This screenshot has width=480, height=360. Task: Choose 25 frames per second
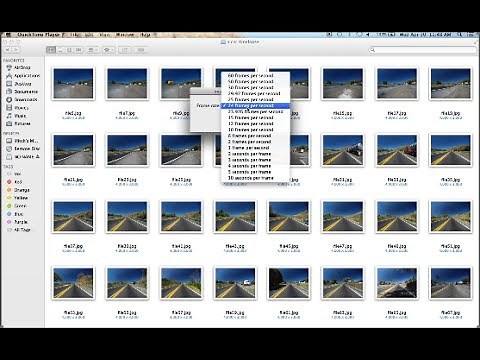(256, 100)
